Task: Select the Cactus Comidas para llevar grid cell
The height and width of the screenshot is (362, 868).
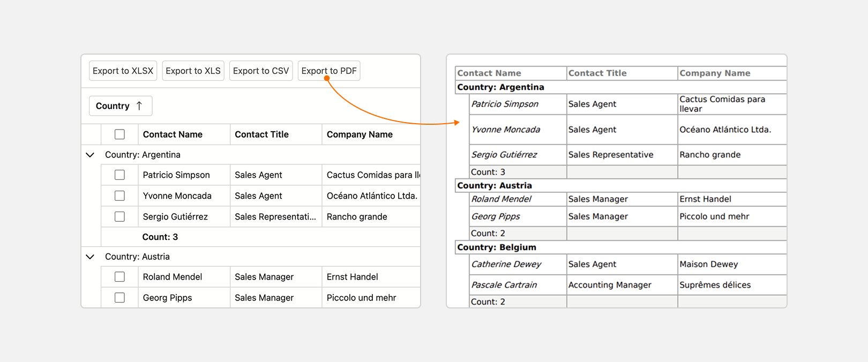Action: click(372, 175)
